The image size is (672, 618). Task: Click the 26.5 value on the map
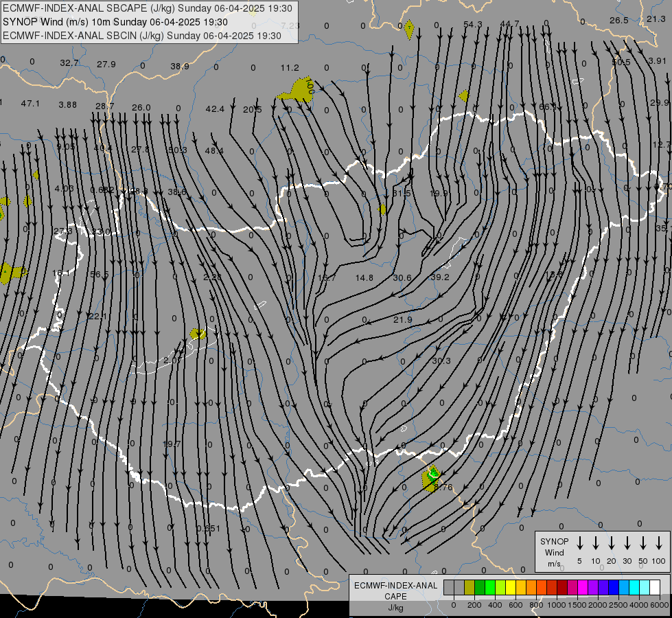pyautogui.click(x=619, y=20)
